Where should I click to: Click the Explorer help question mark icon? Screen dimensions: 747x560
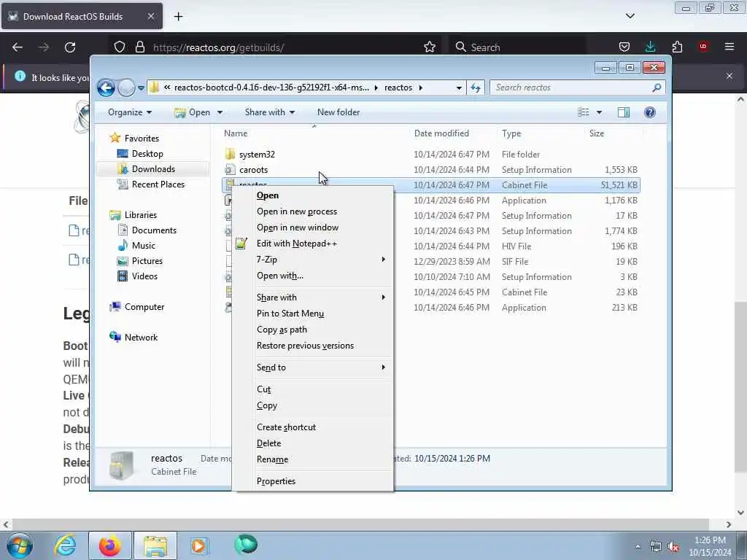point(649,112)
